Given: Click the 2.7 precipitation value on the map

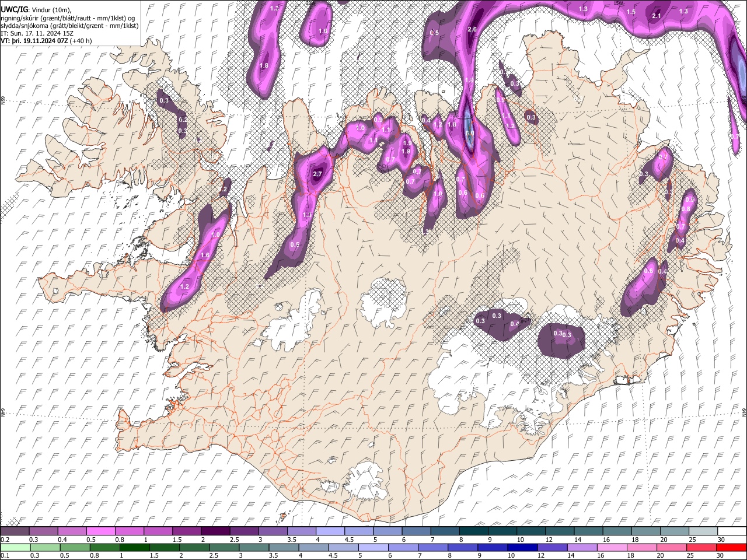Looking at the screenshot, I should [318, 174].
